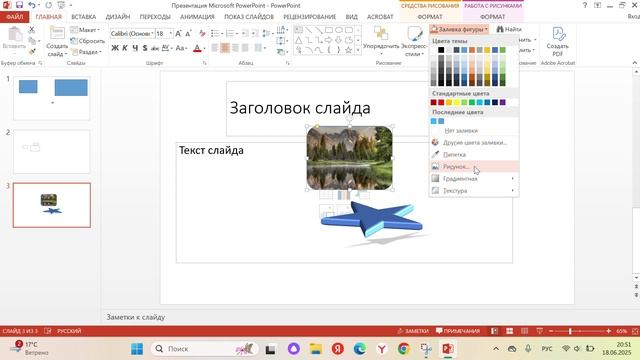Open the change case Aa dropdown

[x=181, y=48]
